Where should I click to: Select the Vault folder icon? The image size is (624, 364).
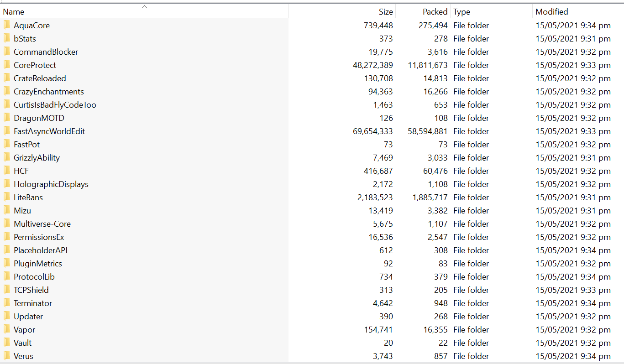pyautogui.click(x=7, y=343)
